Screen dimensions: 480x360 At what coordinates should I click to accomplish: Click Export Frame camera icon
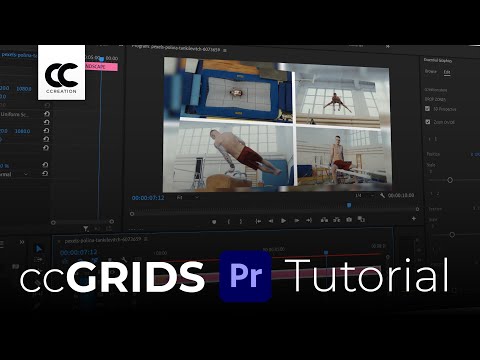(x=349, y=220)
